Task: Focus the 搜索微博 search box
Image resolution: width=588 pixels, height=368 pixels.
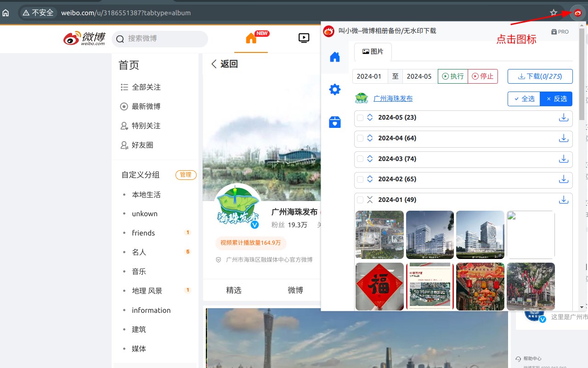Action: tap(160, 39)
